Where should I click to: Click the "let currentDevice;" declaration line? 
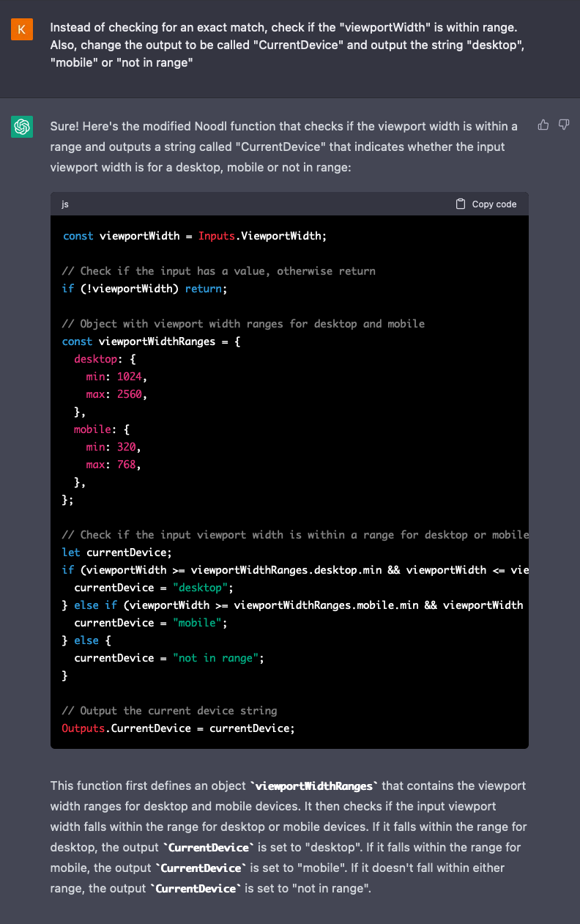[x=116, y=552]
